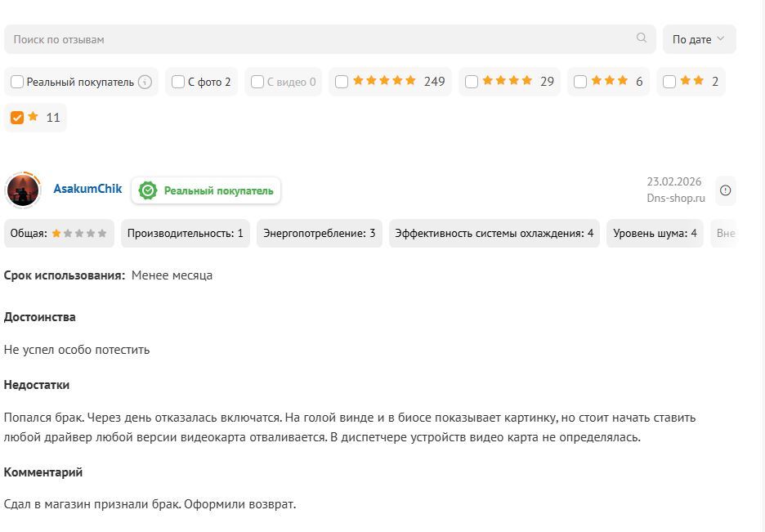Select the two-star reviews checkbox
Image resolution: width=765 pixels, height=532 pixels.
pyautogui.click(x=669, y=82)
